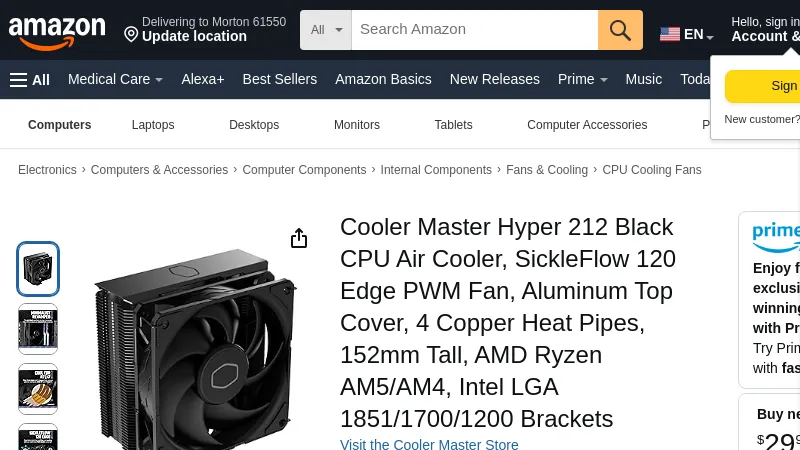This screenshot has width=800, height=450.
Task: Open the Best Sellers nav item
Action: click(x=279, y=79)
